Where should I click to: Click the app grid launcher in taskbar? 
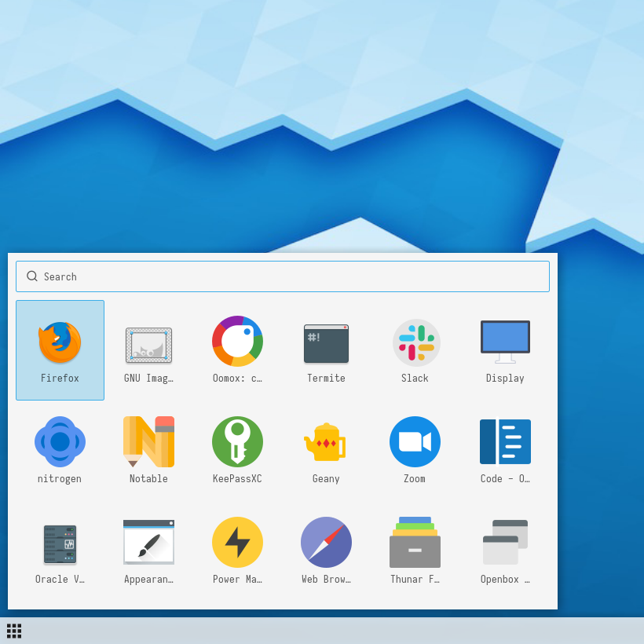point(14,631)
